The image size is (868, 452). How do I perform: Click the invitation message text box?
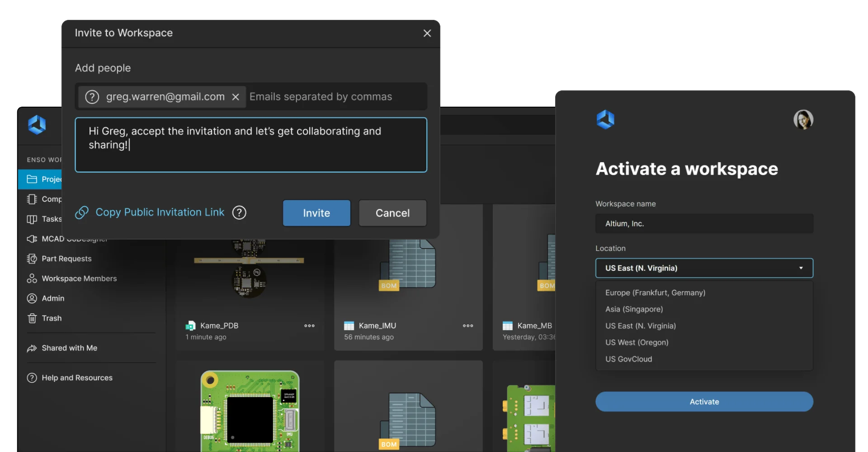tap(251, 145)
